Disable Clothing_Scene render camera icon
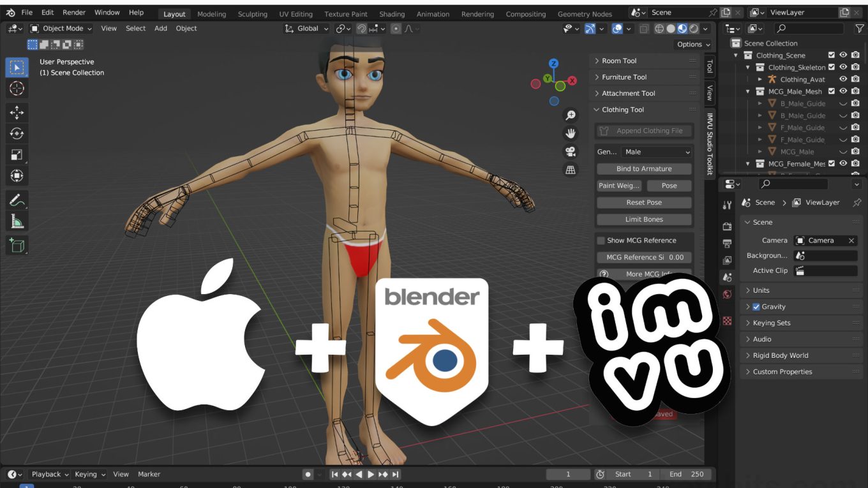 tap(855, 55)
